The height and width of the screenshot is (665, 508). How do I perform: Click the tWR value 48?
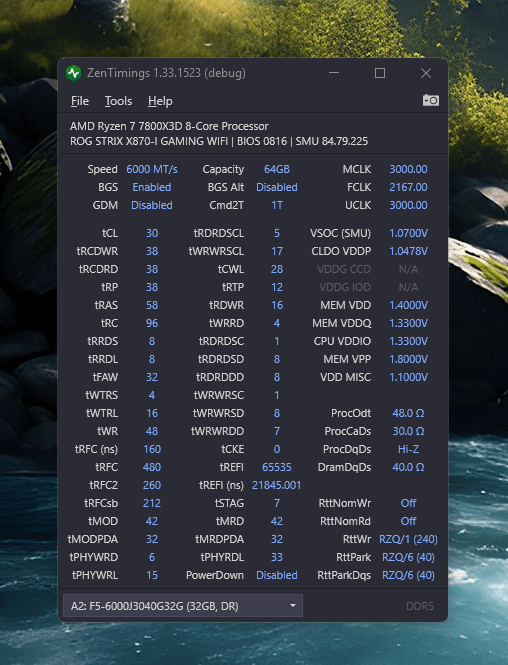pos(152,431)
